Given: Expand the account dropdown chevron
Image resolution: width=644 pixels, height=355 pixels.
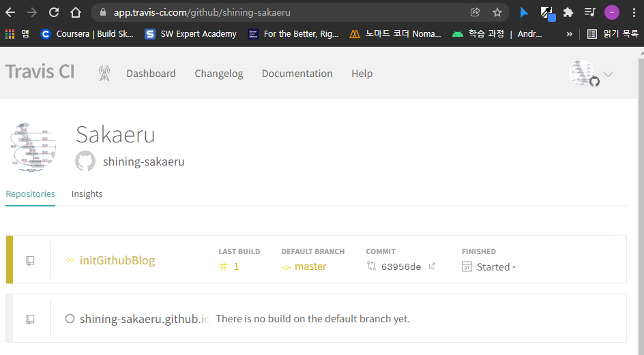Looking at the screenshot, I should click(x=609, y=74).
